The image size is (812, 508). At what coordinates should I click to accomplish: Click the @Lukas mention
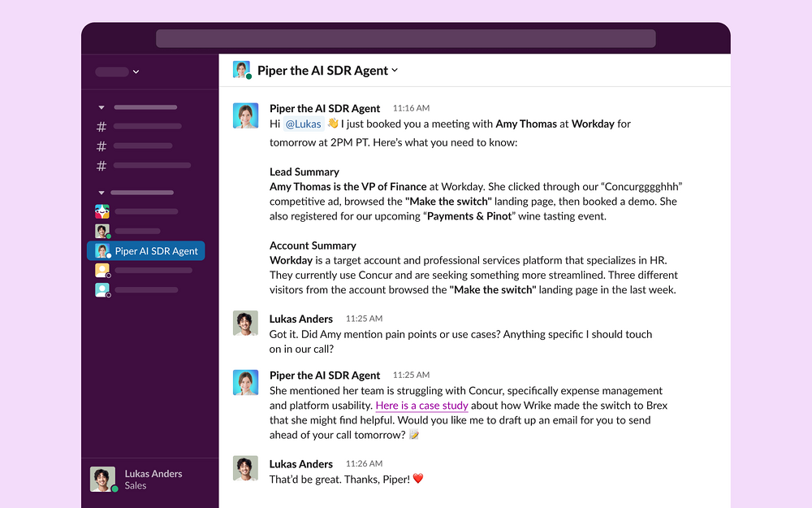pos(303,124)
